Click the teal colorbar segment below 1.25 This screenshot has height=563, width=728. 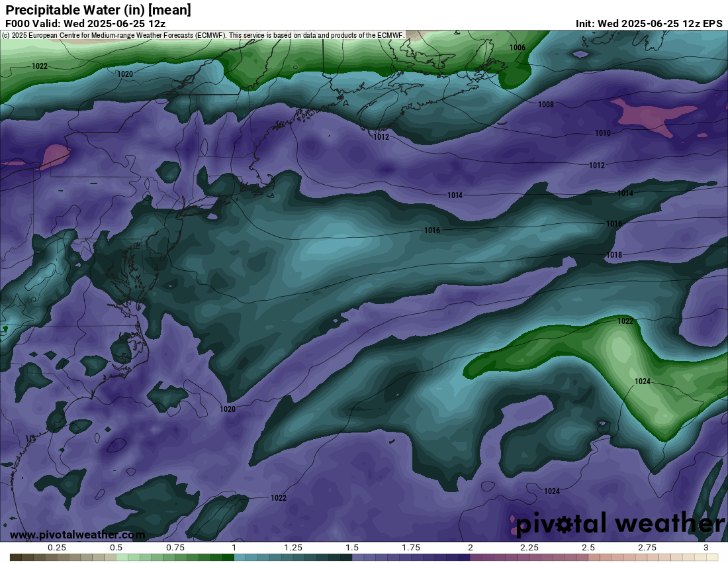293,558
